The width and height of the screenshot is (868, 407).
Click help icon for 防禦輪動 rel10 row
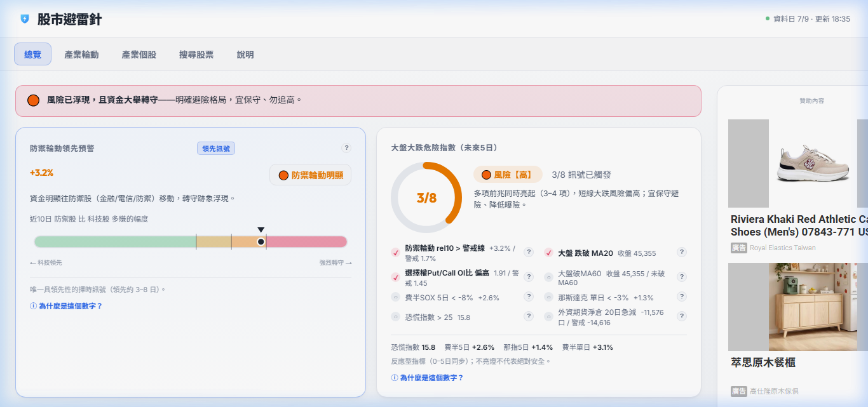tap(529, 252)
